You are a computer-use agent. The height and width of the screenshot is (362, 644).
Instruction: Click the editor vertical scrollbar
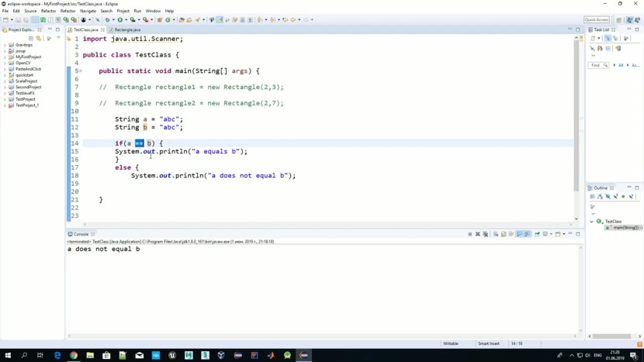click(x=576, y=115)
